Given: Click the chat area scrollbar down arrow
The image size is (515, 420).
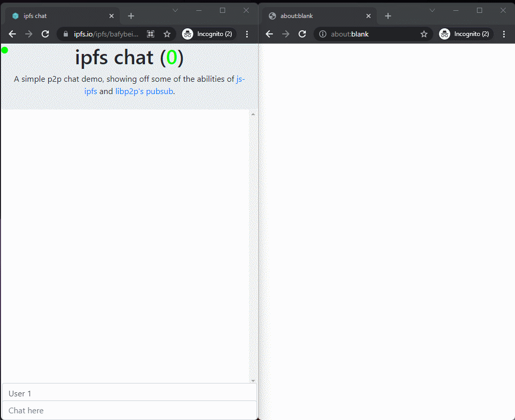Looking at the screenshot, I should click(x=253, y=380).
